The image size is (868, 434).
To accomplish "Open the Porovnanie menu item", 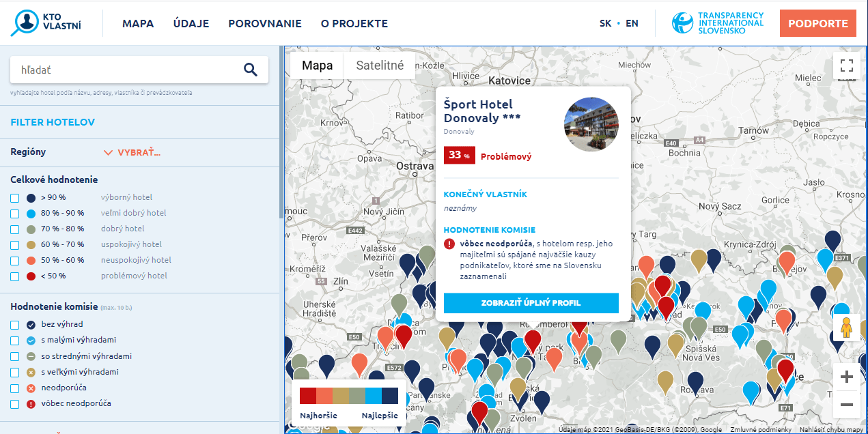I will click(264, 23).
